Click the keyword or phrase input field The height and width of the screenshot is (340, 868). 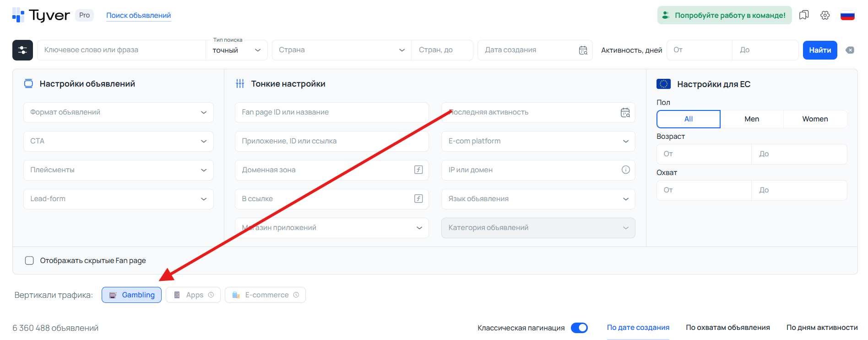pyautogui.click(x=121, y=50)
